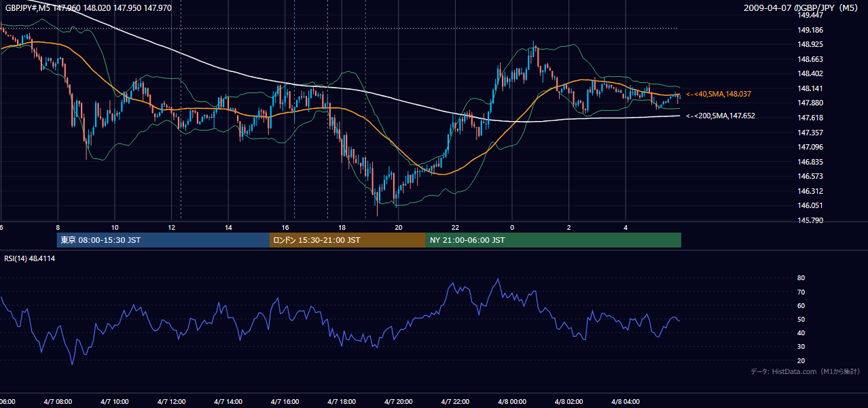Select the Tokyo 08:00-15:30 JST session bar
Viewport: 868px width, 408px height.
coord(164,240)
